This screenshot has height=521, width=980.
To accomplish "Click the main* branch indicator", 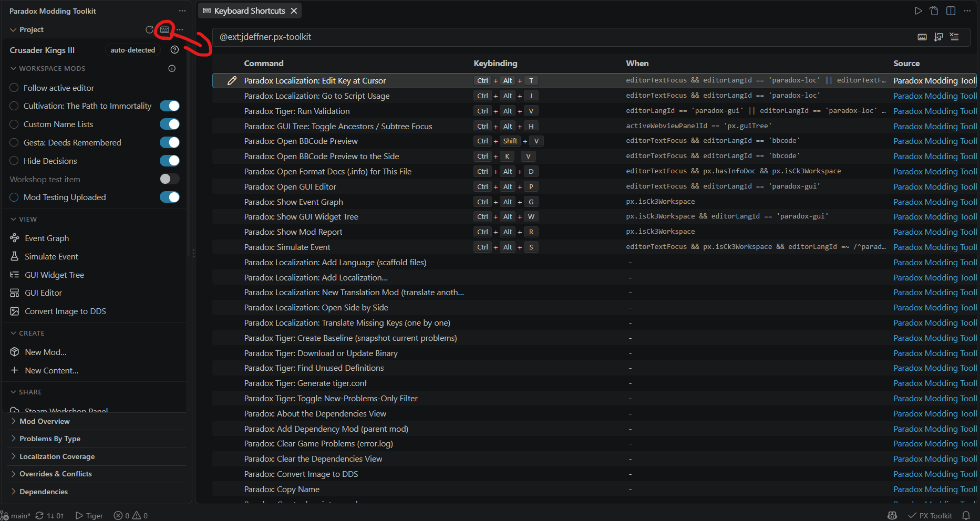I will (16, 516).
